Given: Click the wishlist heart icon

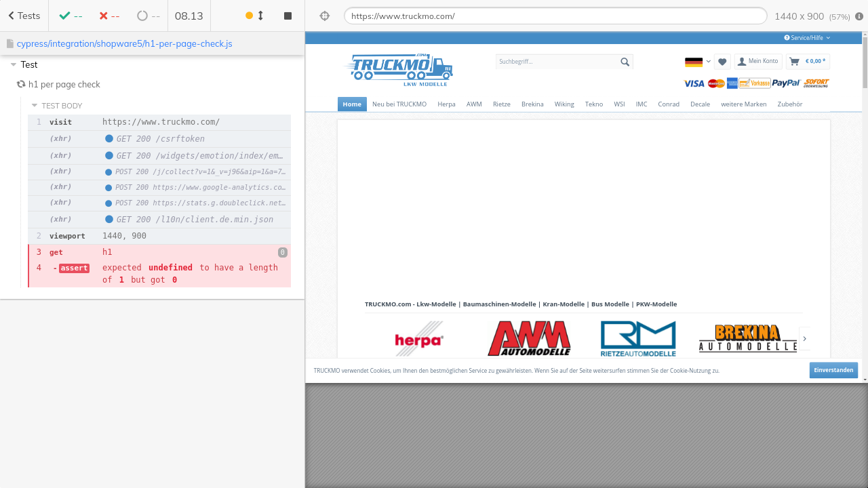Looking at the screenshot, I should point(722,62).
